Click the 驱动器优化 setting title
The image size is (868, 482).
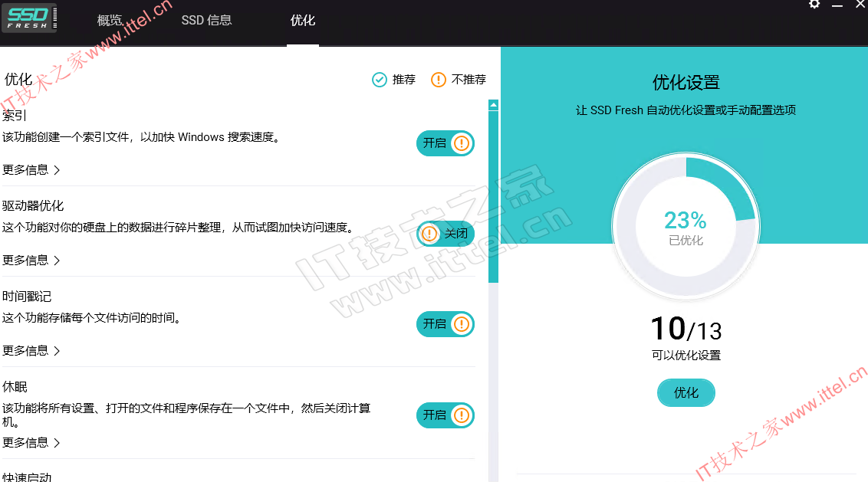(x=33, y=206)
